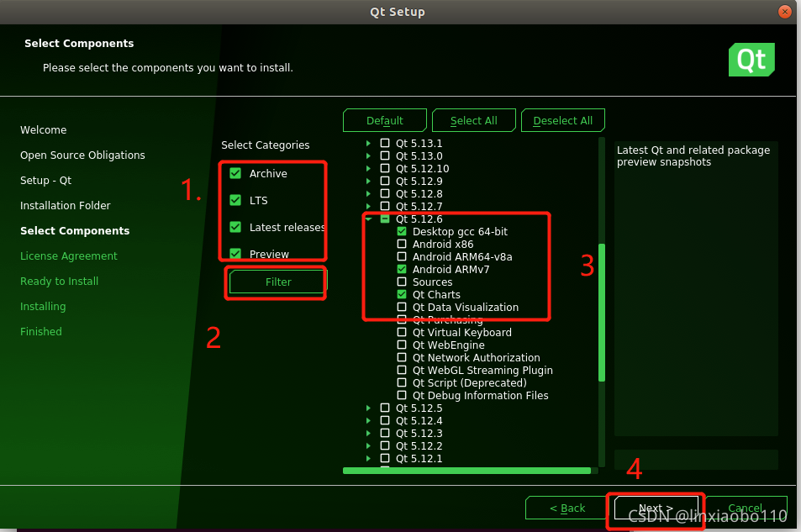Click the Finished step
801x532 pixels.
pos(41,332)
